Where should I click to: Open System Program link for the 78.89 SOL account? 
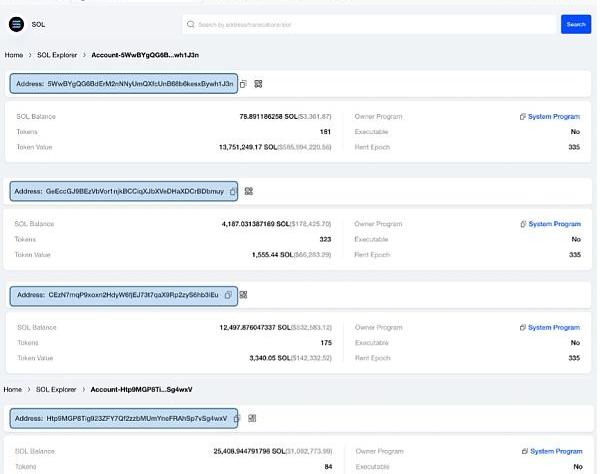tap(549, 117)
